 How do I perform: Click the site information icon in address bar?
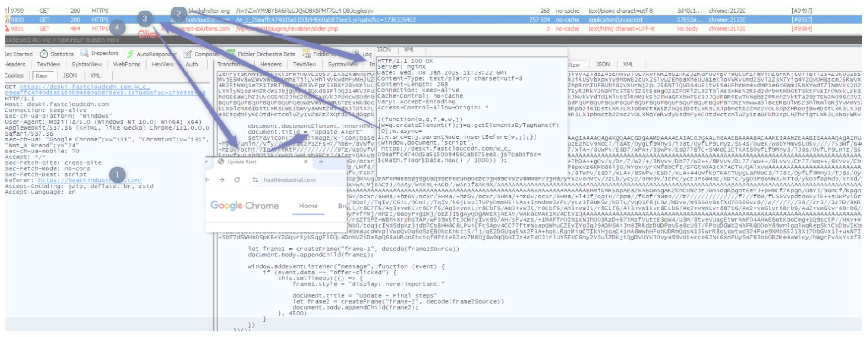click(255, 180)
